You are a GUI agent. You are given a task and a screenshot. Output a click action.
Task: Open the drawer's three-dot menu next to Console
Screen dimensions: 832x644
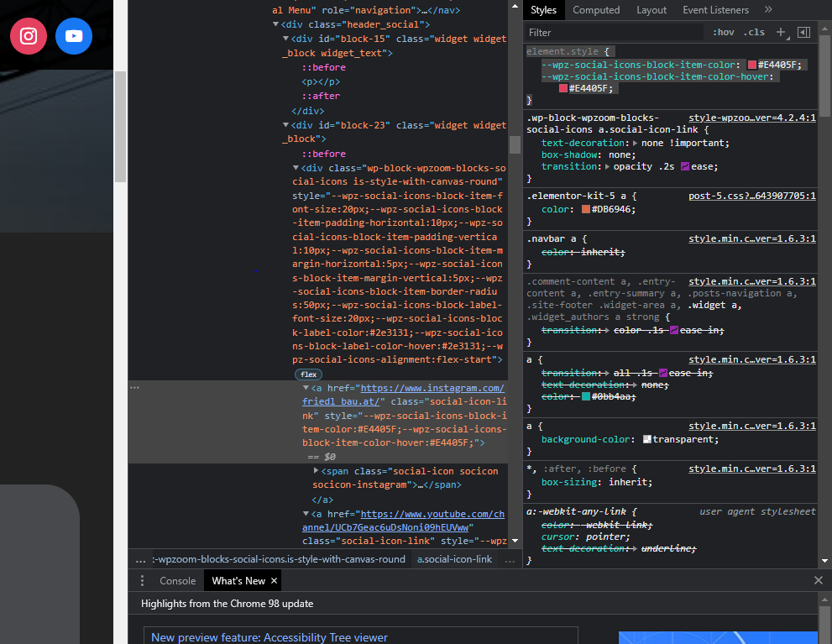[x=142, y=581]
